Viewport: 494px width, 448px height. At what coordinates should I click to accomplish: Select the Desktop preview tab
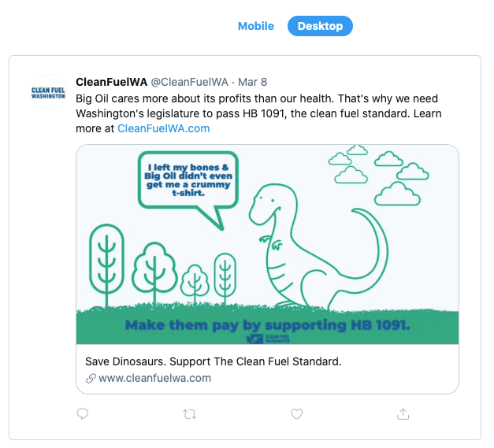[320, 26]
